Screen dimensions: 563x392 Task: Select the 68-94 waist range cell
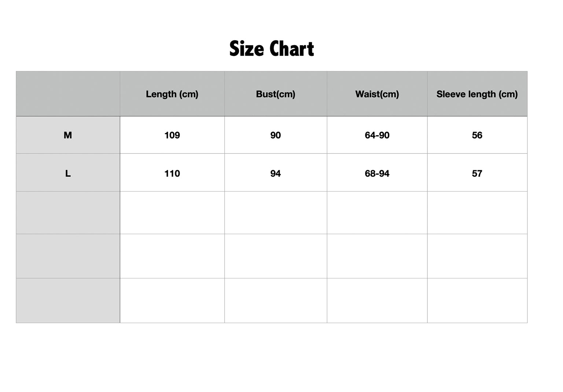coord(377,173)
